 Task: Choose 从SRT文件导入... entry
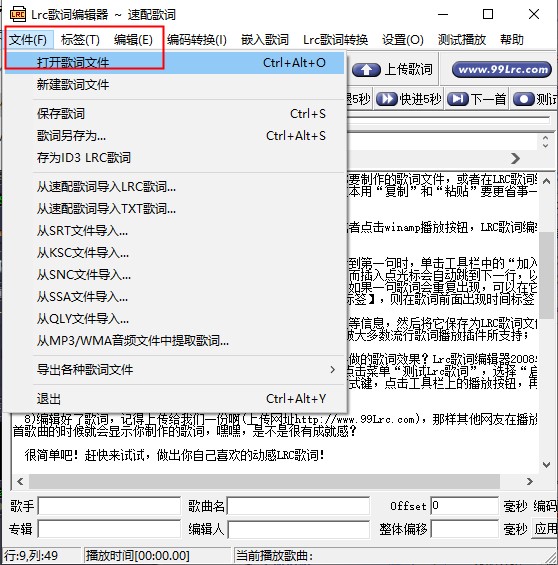point(174,231)
